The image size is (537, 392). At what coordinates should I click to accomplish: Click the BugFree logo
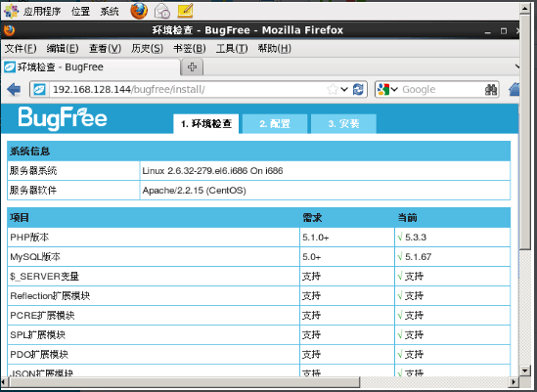tap(63, 118)
